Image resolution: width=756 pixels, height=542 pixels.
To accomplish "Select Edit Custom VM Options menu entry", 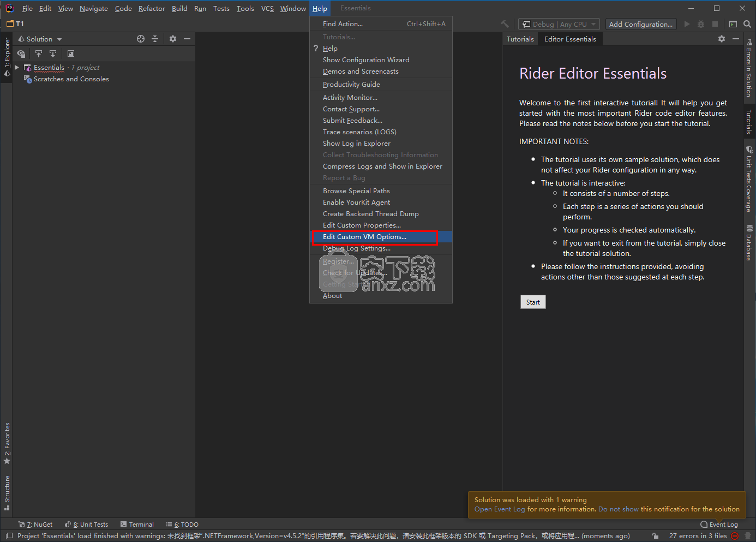I will pos(381,237).
